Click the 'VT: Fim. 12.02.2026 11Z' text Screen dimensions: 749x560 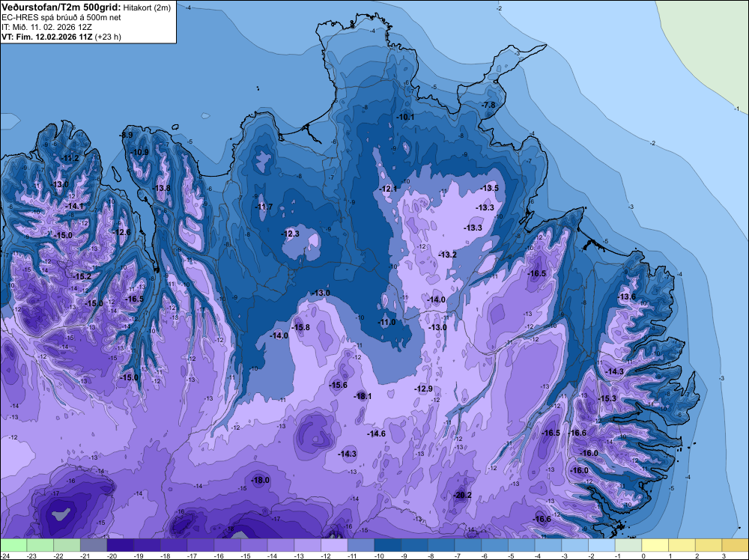pyautogui.click(x=48, y=37)
